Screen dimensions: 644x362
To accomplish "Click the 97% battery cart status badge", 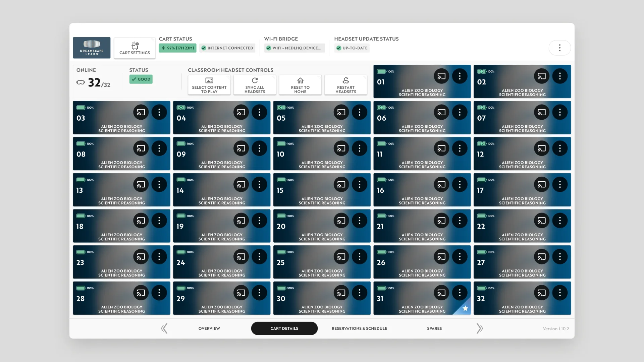I will [x=178, y=48].
